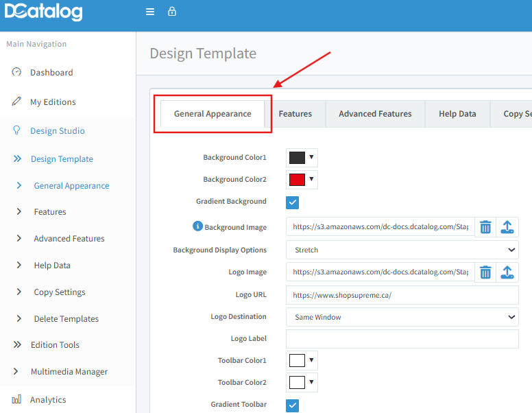532x413 pixels.
Task: Delete the Background Image with trash icon
Action: (485, 227)
